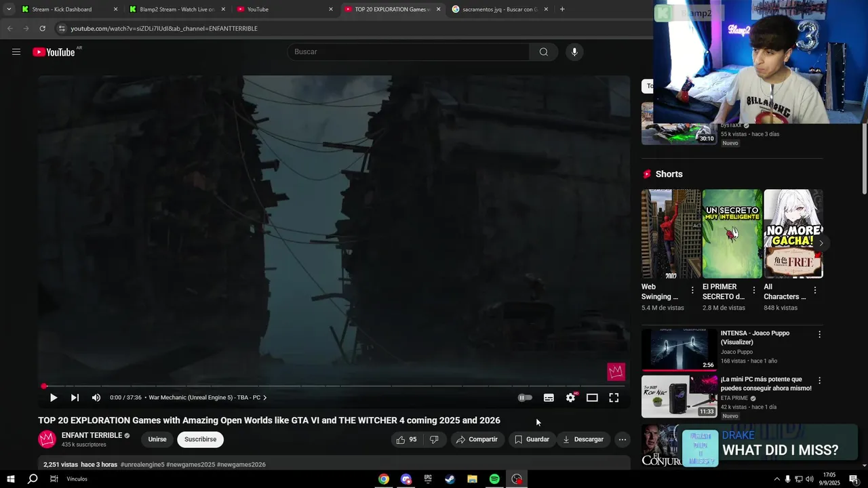This screenshot has width=868, height=488.
Task: Open options for the Web Swinging short
Action: coord(692,290)
